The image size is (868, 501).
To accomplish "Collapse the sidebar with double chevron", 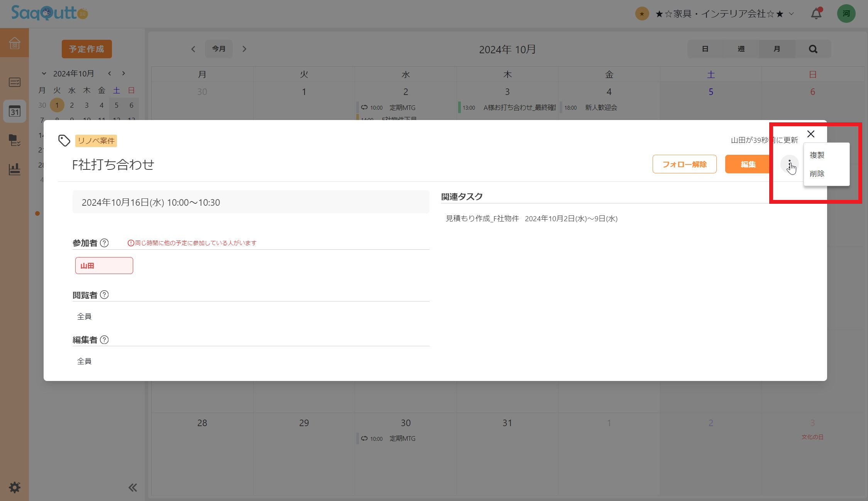I will coord(132,487).
